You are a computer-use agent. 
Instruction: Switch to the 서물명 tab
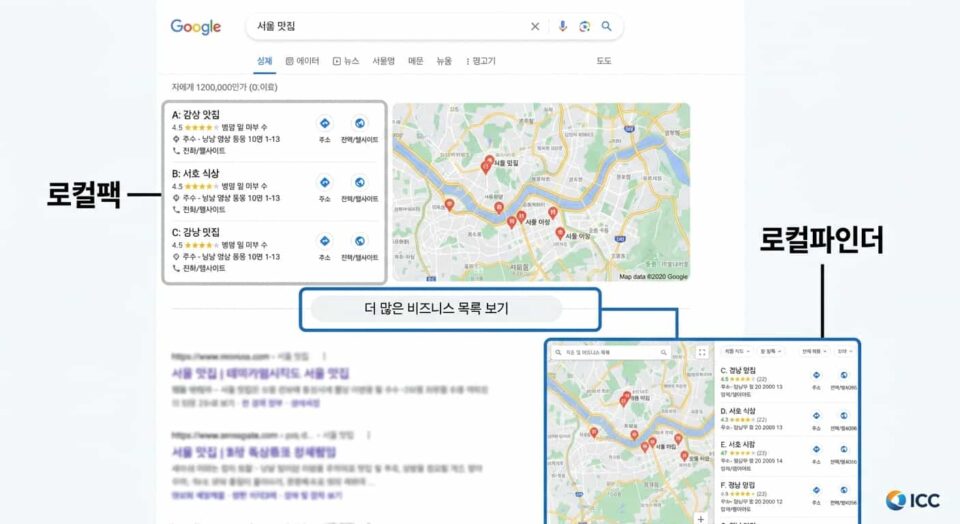pos(383,61)
